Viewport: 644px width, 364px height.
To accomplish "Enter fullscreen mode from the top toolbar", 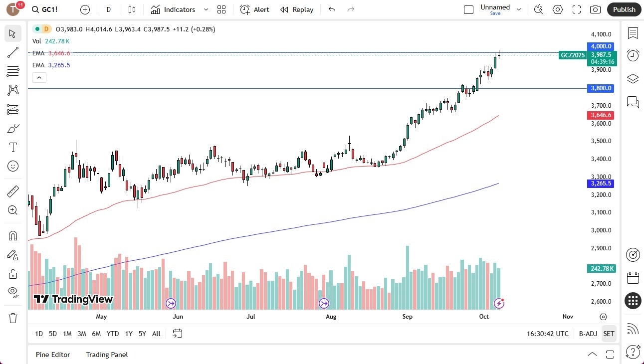I will (576, 9).
